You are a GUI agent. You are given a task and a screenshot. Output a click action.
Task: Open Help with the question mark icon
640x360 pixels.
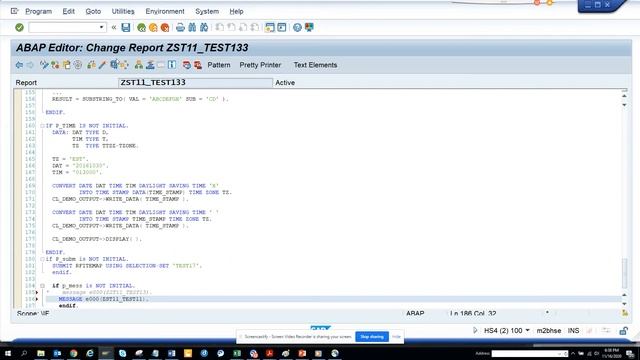tap(297, 27)
